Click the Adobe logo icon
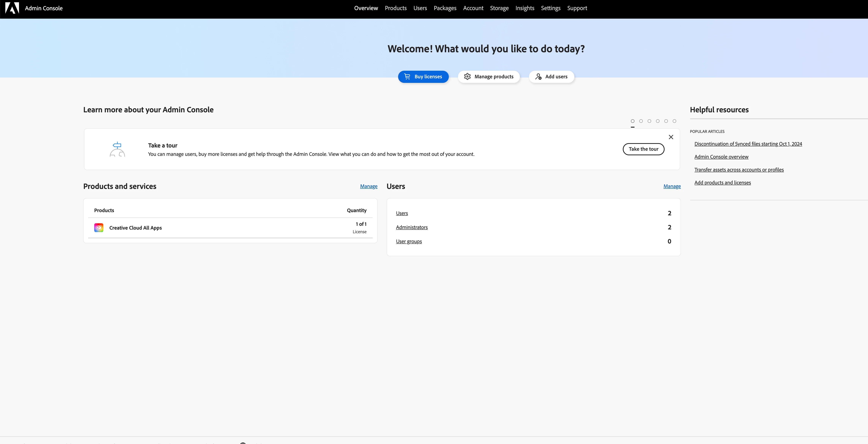The image size is (868, 444). pos(12,8)
